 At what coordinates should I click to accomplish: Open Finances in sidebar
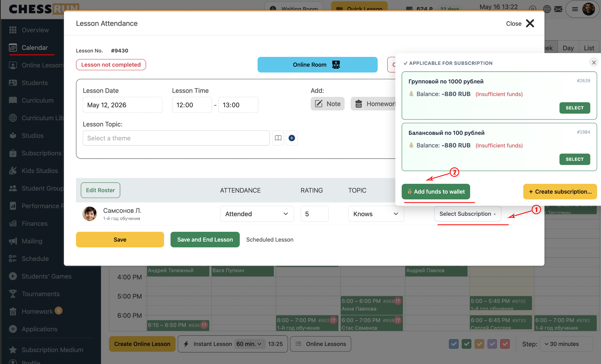[29, 223]
